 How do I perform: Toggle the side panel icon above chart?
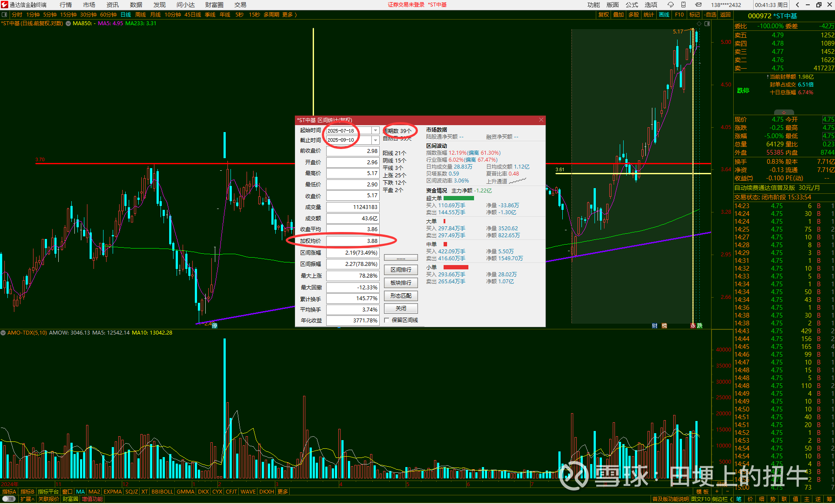pyautogui.click(x=707, y=23)
